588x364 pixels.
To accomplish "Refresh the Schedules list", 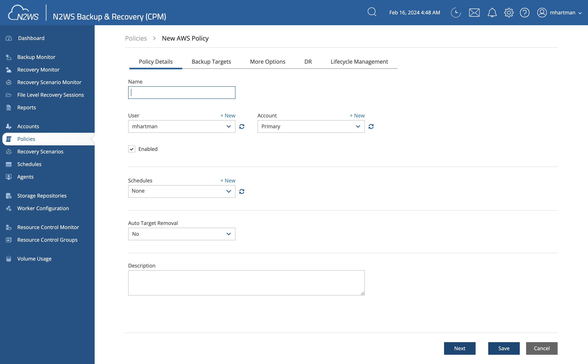I will [242, 191].
